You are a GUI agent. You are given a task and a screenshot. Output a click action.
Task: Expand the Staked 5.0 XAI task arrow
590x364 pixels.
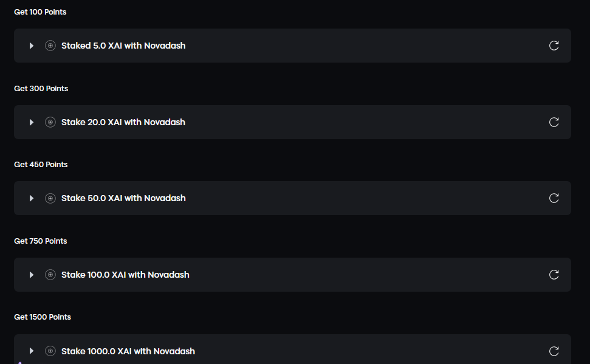coord(32,46)
